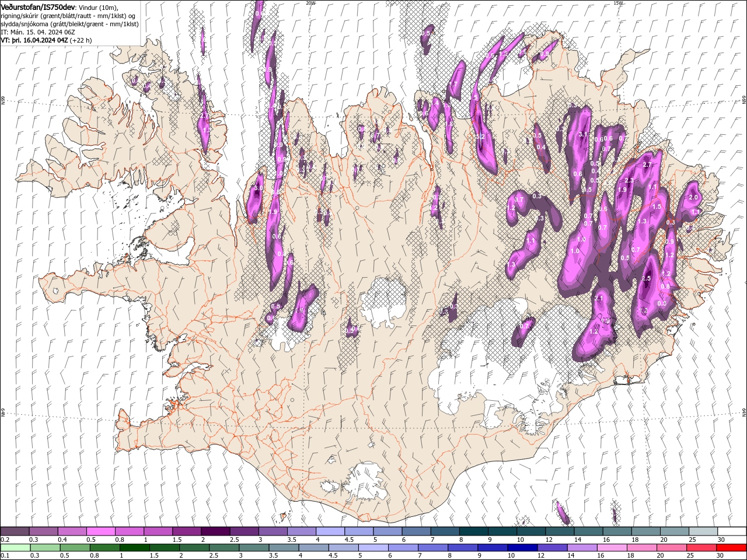Click the 15W longitude label at top
The height and width of the screenshot is (560, 747).
tap(618, 3)
